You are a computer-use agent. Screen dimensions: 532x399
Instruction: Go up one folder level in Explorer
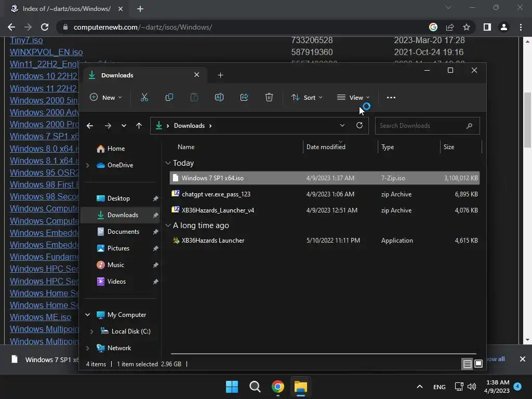click(139, 126)
